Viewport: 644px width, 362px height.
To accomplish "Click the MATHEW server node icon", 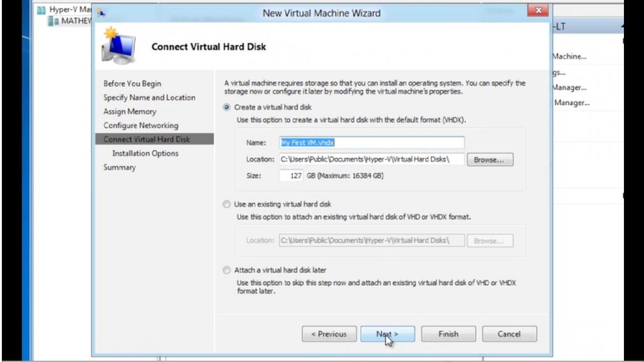I will [x=53, y=21].
